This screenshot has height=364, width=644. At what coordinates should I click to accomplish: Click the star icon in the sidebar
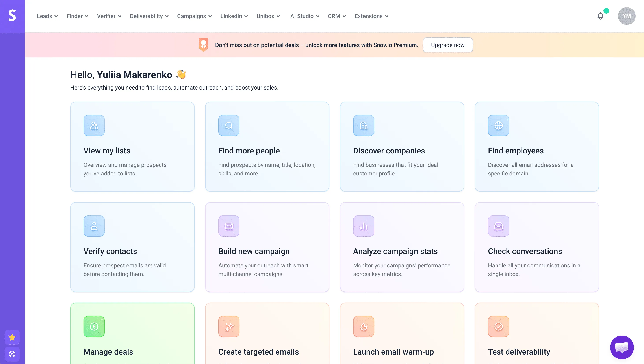click(x=12, y=337)
